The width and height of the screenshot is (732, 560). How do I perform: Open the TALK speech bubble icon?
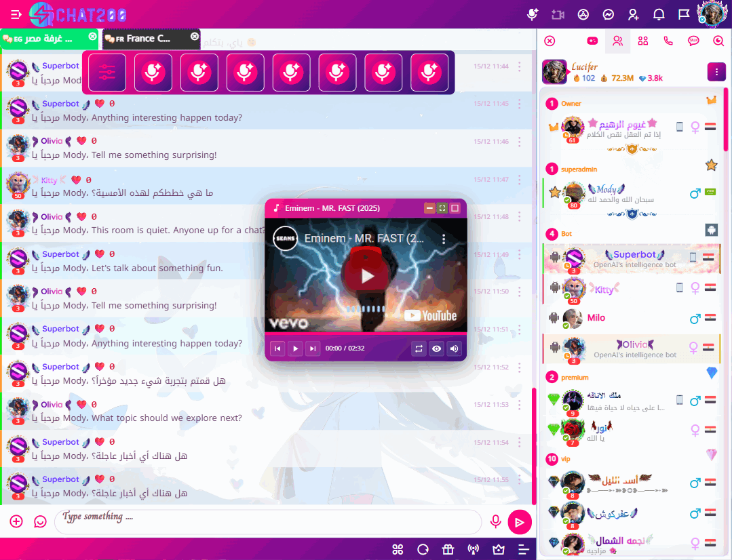pyautogui.click(x=693, y=41)
